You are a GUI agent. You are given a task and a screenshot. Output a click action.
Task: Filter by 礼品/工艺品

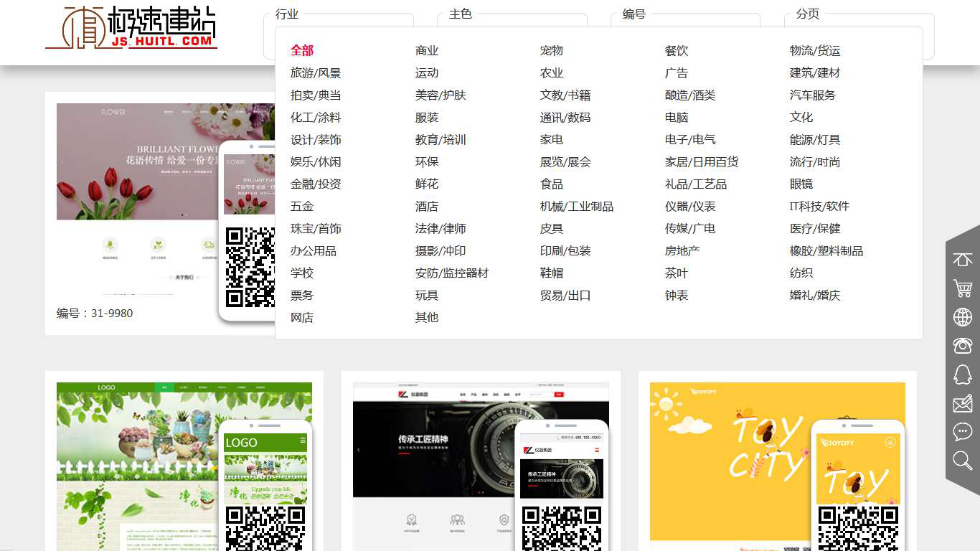tap(696, 184)
